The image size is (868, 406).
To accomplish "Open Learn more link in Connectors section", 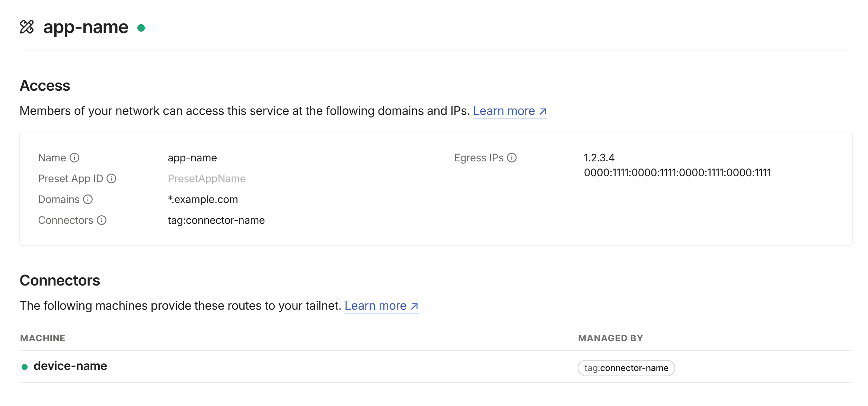I will point(381,306).
